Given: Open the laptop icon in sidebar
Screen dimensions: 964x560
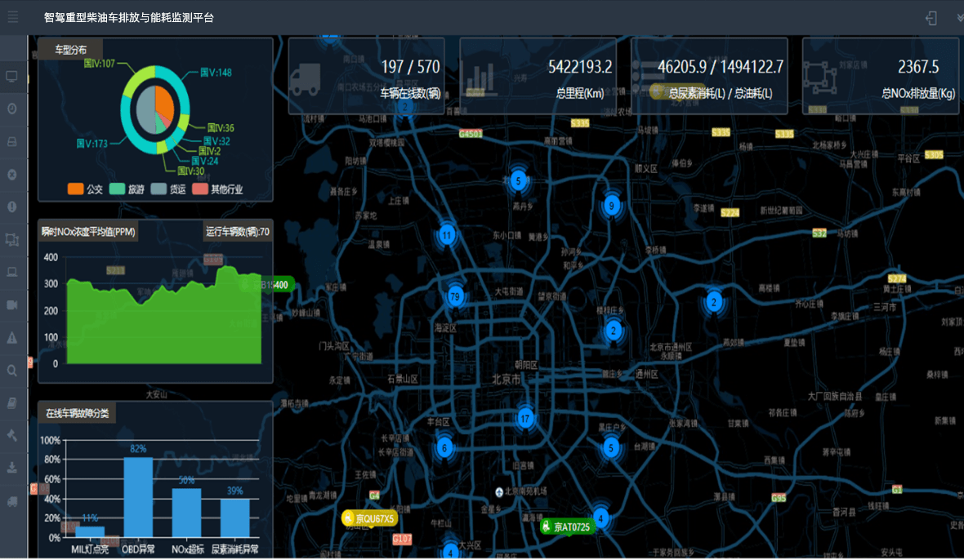Looking at the screenshot, I should [11, 272].
